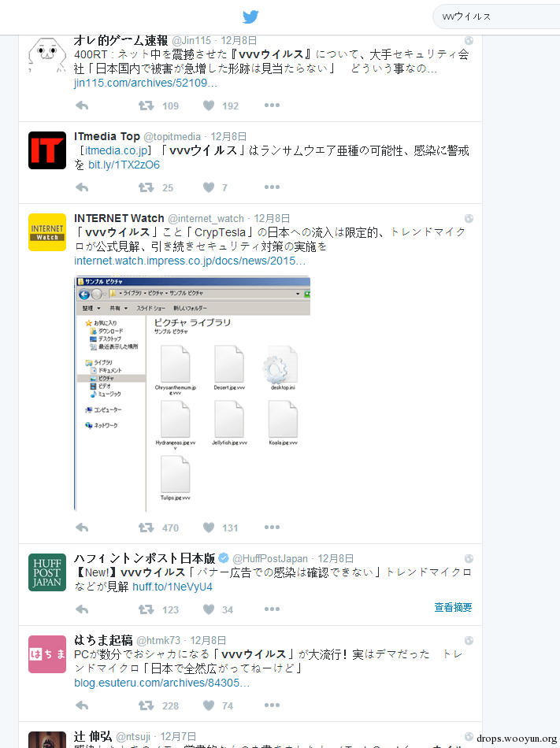Retweet the HuffPostJapan tweet with 123 retweets
The width and height of the screenshot is (560, 748).
(146, 609)
